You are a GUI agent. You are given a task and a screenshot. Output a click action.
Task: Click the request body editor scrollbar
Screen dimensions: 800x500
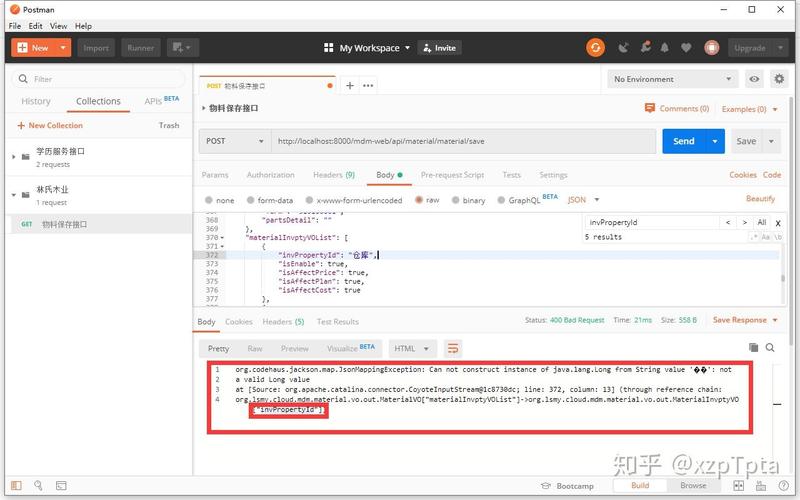click(x=782, y=278)
